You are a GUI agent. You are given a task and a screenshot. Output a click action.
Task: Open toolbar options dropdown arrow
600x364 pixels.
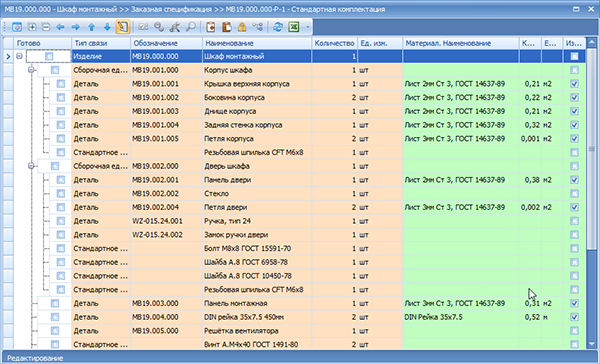point(307,27)
